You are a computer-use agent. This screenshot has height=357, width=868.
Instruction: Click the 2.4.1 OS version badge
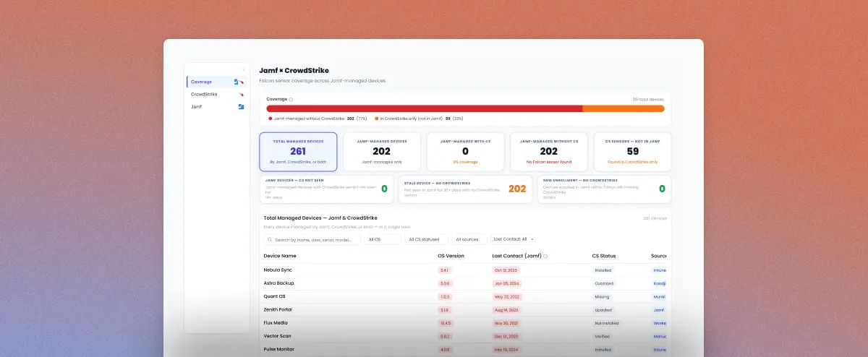click(445, 270)
